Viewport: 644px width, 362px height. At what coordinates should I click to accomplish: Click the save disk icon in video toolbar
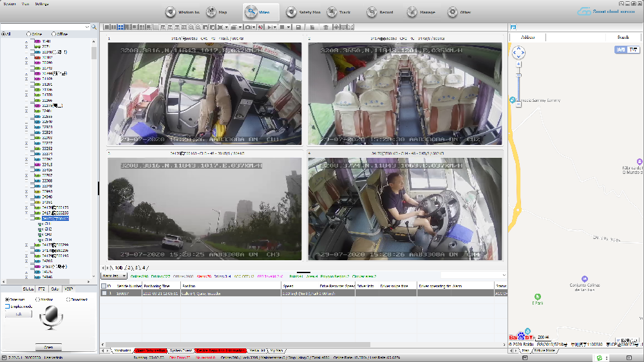pyautogui.click(x=299, y=27)
